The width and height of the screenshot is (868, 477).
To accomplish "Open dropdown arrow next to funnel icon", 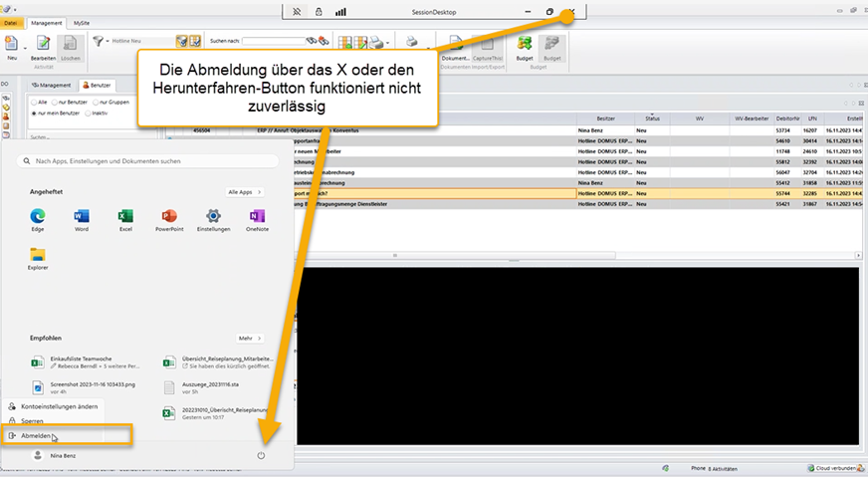I will (x=107, y=42).
